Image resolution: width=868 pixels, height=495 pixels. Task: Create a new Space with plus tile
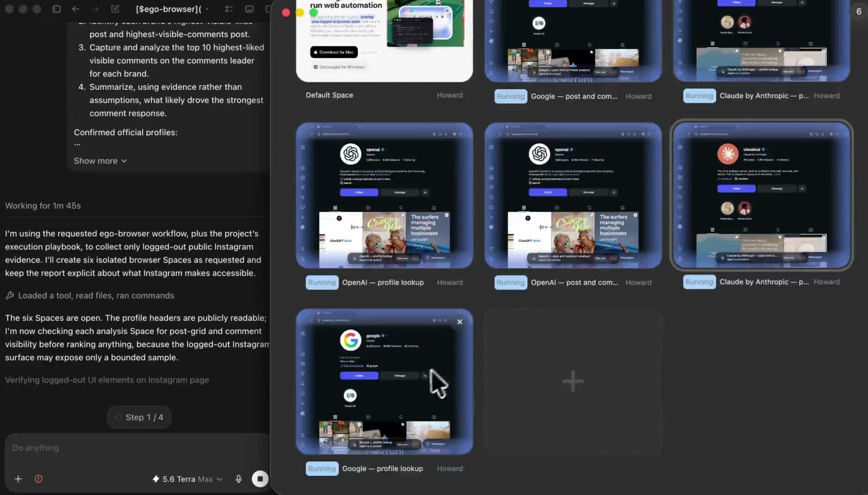coord(573,381)
